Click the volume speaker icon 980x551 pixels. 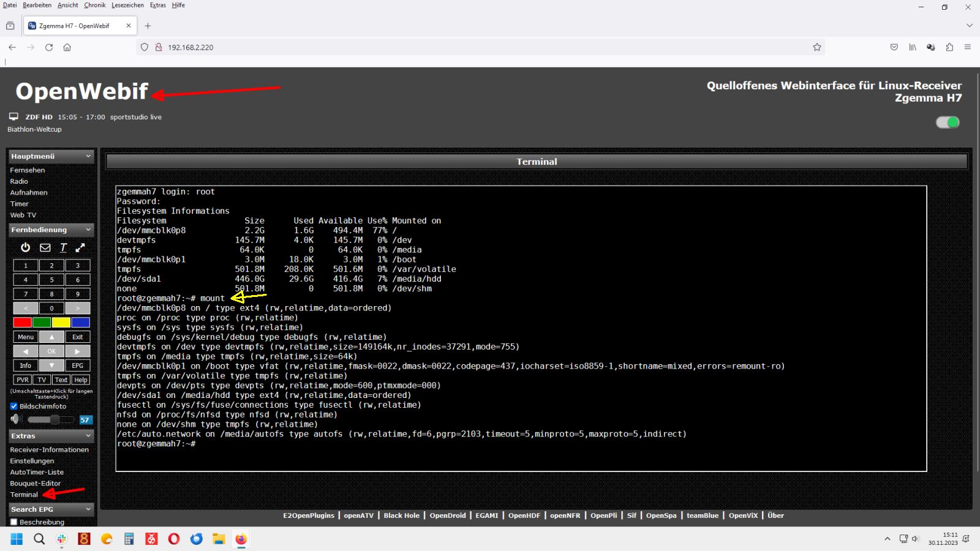[16, 419]
